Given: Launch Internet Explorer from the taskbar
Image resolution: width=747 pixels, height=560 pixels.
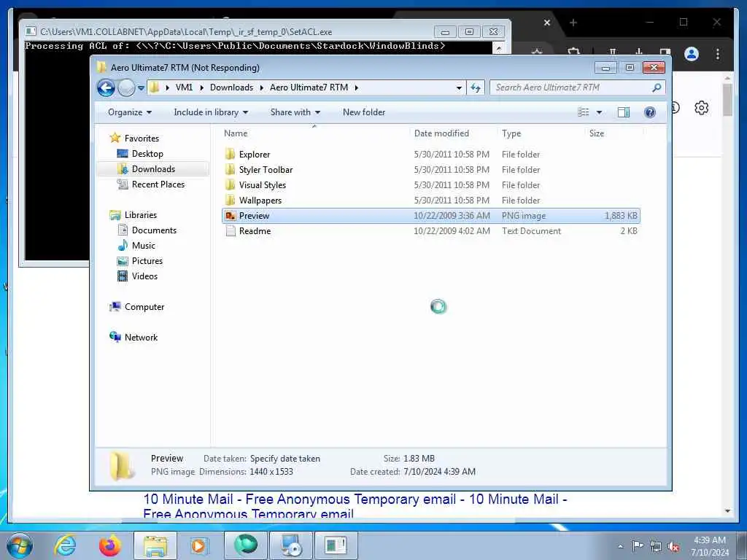Looking at the screenshot, I should [x=64, y=545].
